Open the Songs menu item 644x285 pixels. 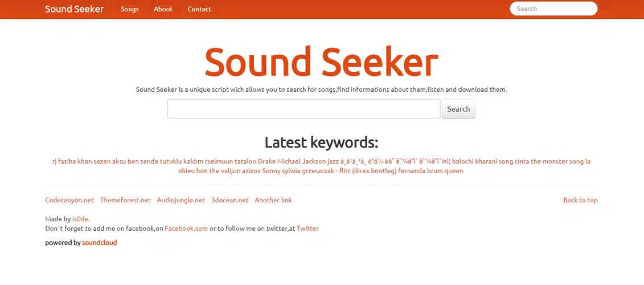(x=130, y=9)
